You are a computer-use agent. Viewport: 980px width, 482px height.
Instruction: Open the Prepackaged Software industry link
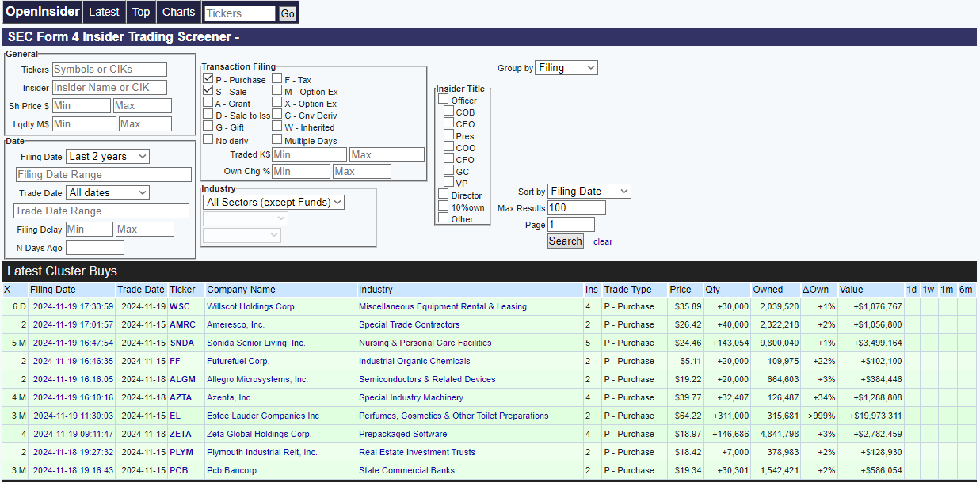click(402, 434)
